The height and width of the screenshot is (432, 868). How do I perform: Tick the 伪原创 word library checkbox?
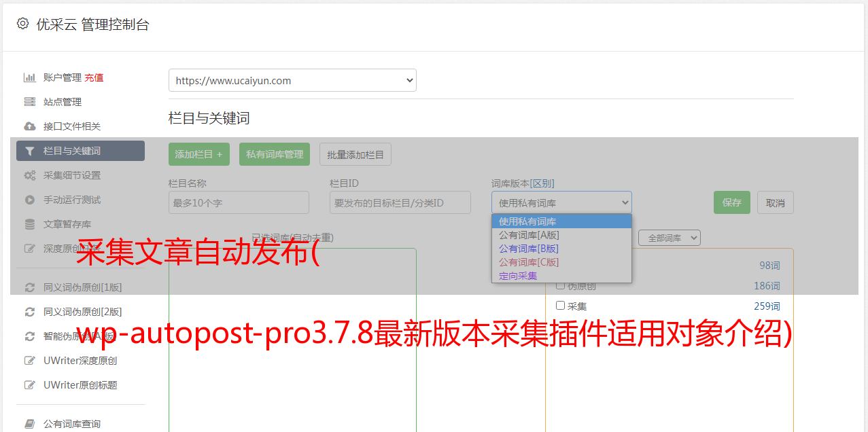(x=561, y=285)
